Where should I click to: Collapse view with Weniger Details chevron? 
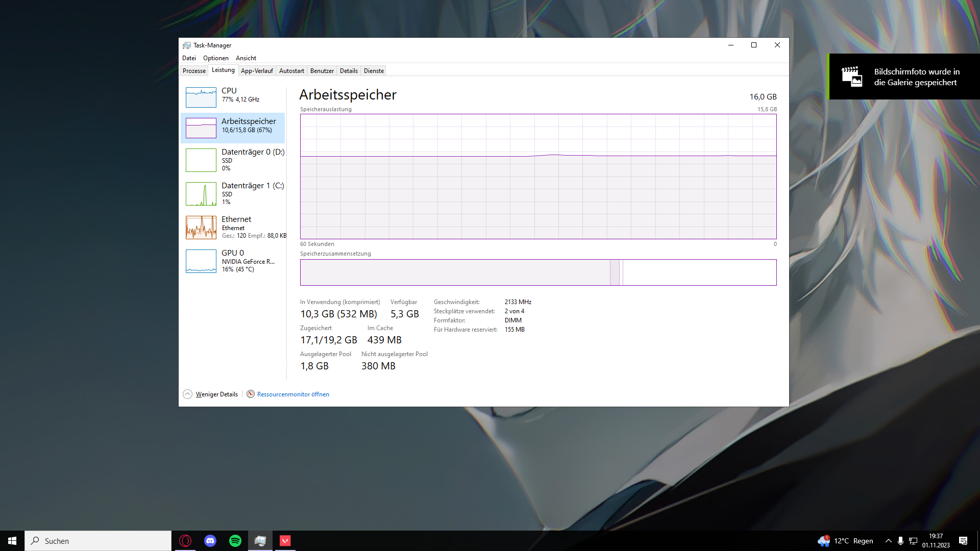(187, 394)
